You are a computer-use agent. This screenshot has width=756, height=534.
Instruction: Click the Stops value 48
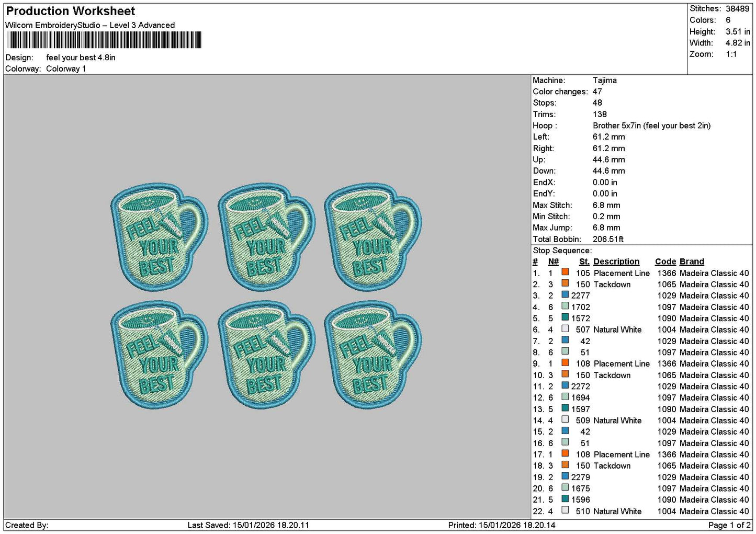coord(597,103)
